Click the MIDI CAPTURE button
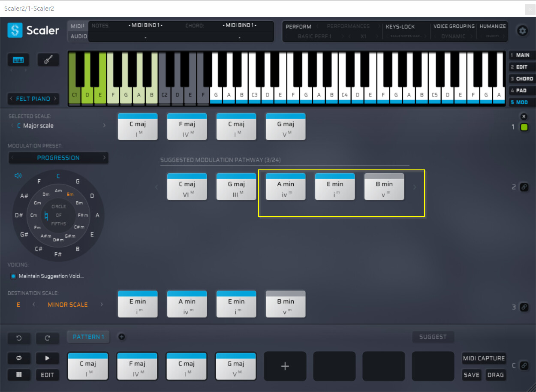The width and height of the screenshot is (536, 392). tap(484, 358)
